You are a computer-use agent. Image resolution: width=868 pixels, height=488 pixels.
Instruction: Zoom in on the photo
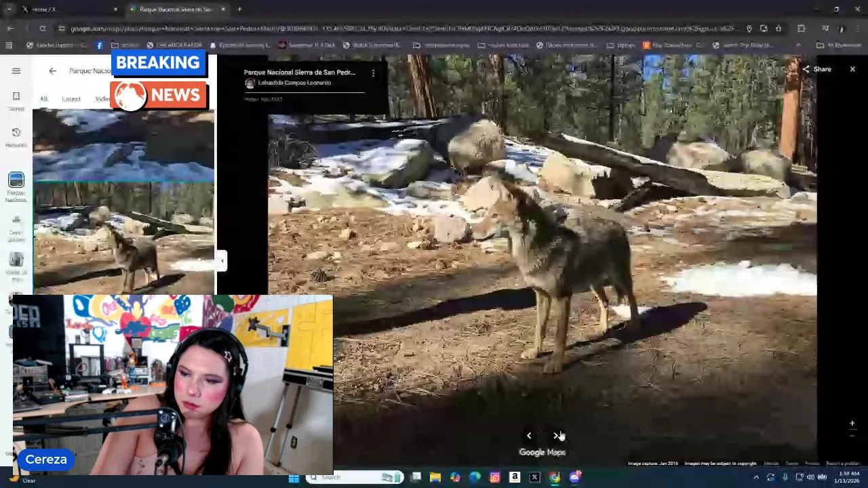click(852, 424)
